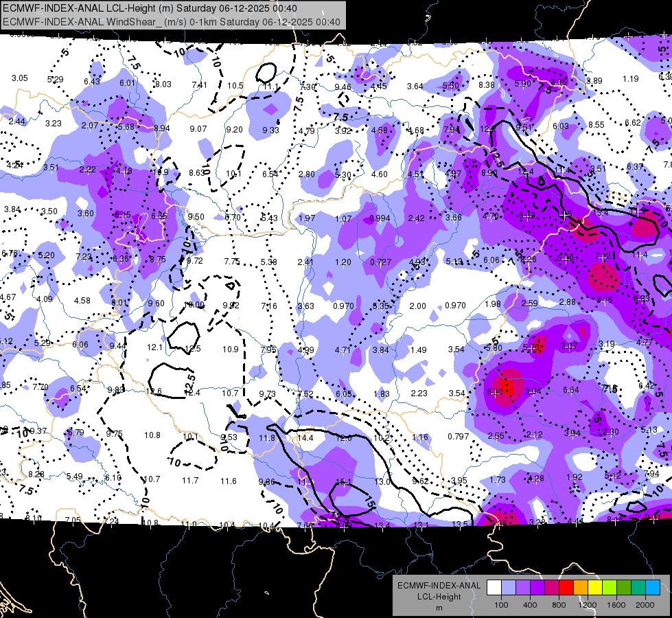Screen dimensions: 672x618
Task: Click the lime green legend swatch
Action: 610,588
